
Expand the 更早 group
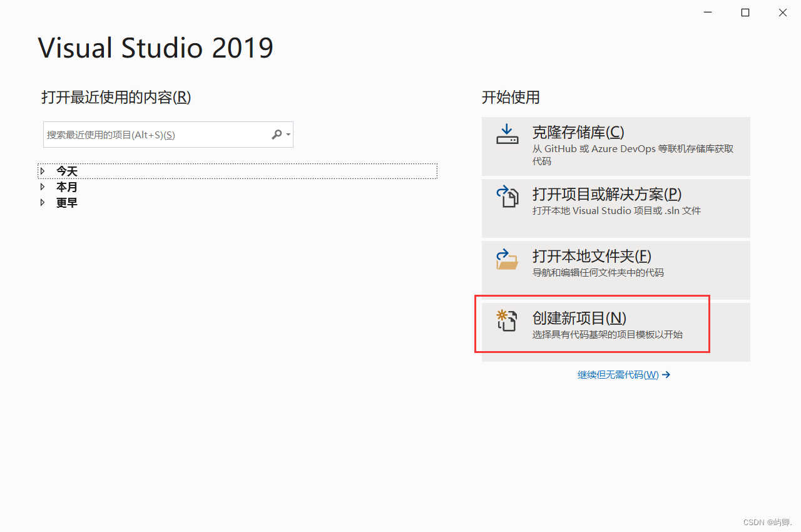tap(43, 203)
